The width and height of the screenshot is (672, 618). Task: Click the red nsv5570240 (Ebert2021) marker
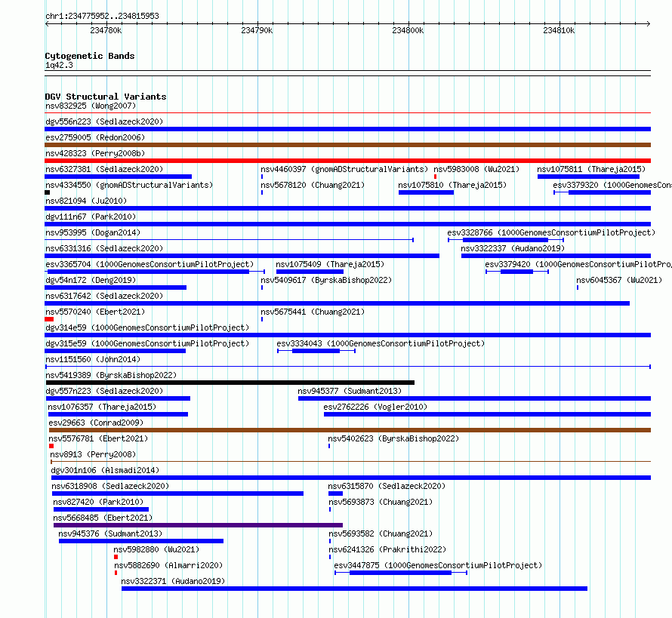pyautogui.click(x=49, y=319)
